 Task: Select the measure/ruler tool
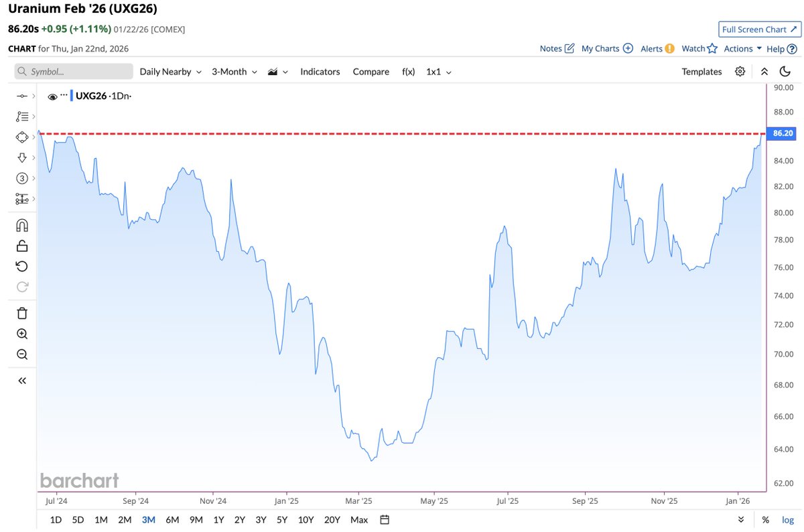pos(21,198)
